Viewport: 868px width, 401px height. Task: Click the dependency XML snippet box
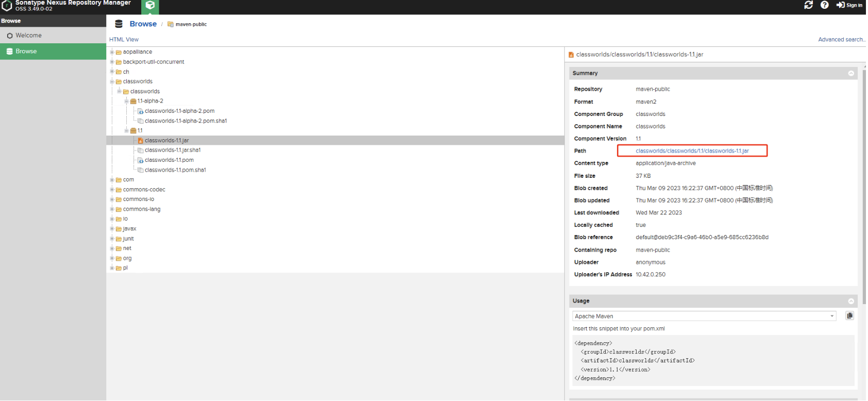coord(713,361)
